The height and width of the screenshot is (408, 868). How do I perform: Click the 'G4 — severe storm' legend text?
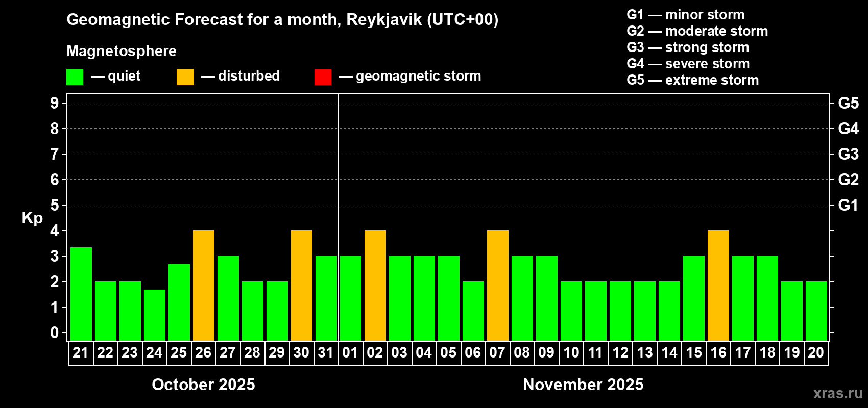pos(688,64)
